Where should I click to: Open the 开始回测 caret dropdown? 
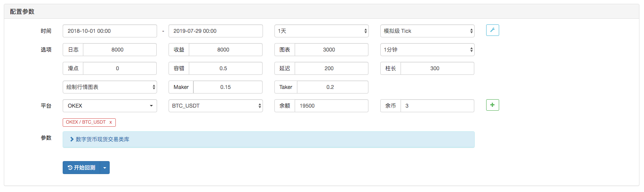105,168
